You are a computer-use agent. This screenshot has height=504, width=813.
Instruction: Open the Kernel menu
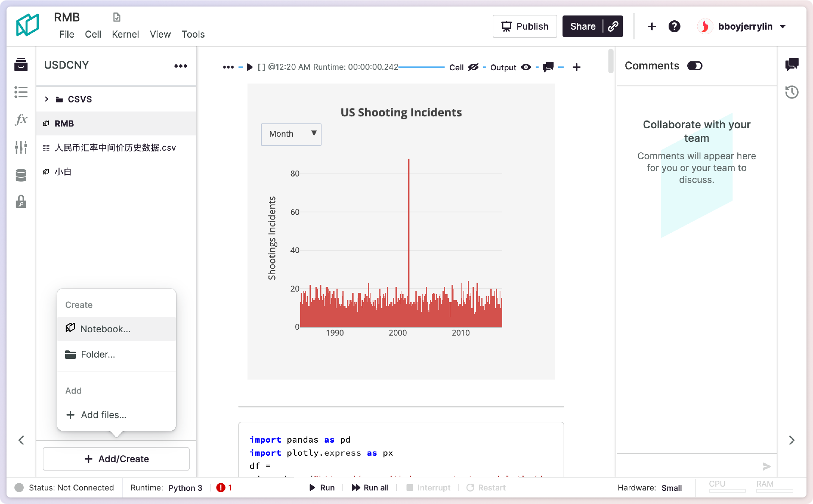click(125, 34)
